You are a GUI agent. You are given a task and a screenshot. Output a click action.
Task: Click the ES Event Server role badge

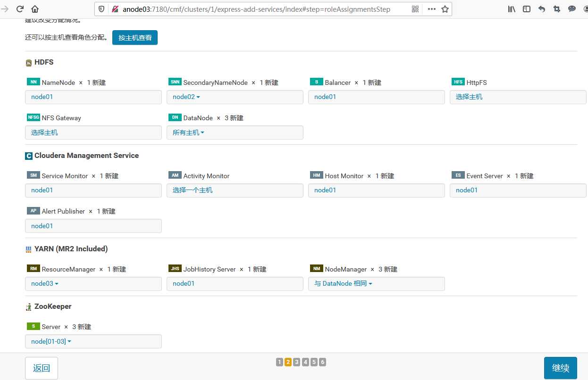click(x=458, y=175)
